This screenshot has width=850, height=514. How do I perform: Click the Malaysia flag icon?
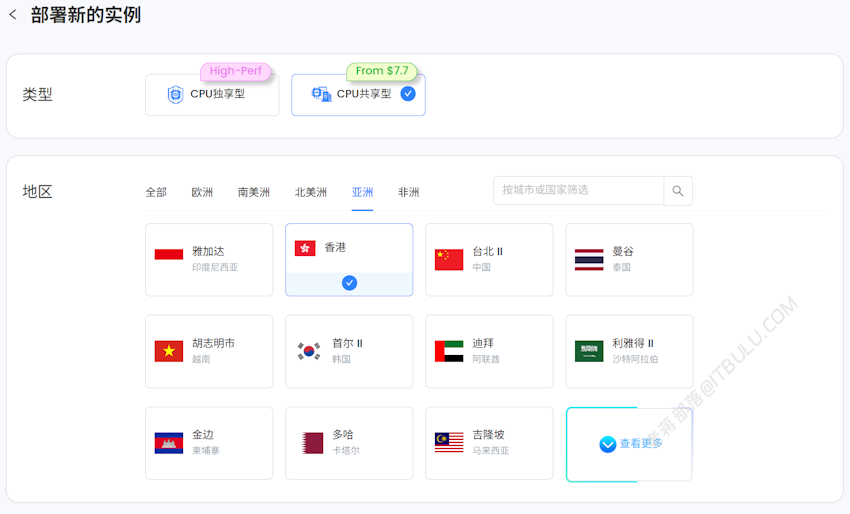(x=449, y=443)
